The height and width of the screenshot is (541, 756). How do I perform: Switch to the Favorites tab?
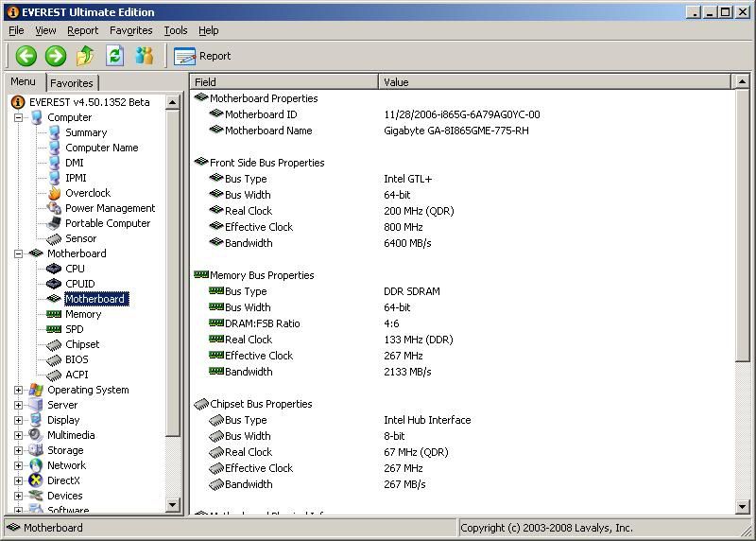72,83
